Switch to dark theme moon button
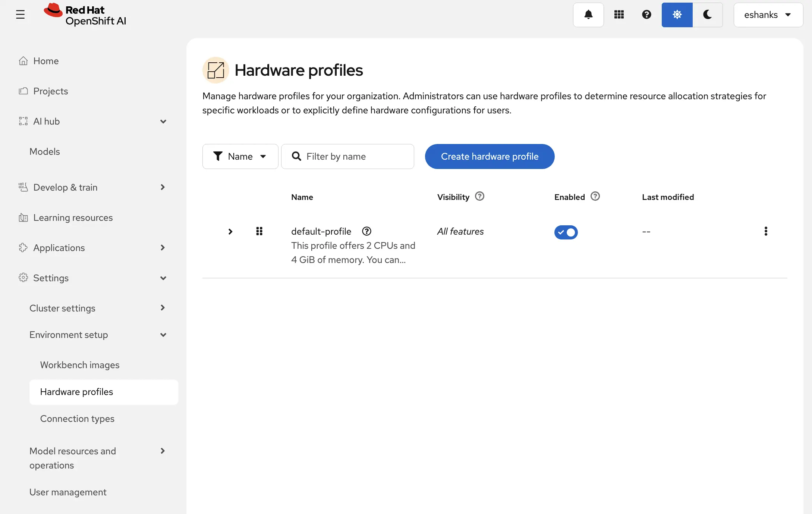The width and height of the screenshot is (812, 514). tap(707, 15)
